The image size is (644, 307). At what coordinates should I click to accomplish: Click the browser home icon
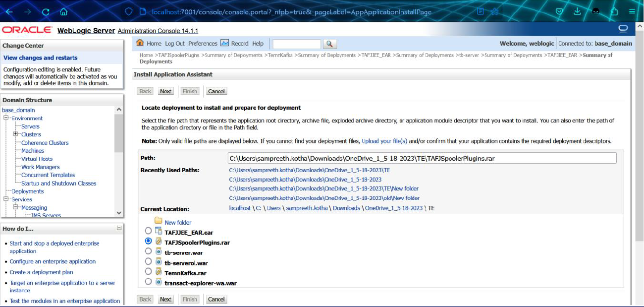63,11
